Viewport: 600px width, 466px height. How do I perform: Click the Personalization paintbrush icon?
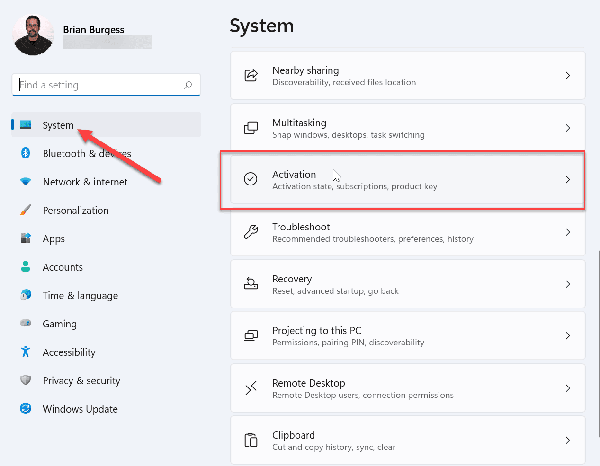tap(25, 210)
